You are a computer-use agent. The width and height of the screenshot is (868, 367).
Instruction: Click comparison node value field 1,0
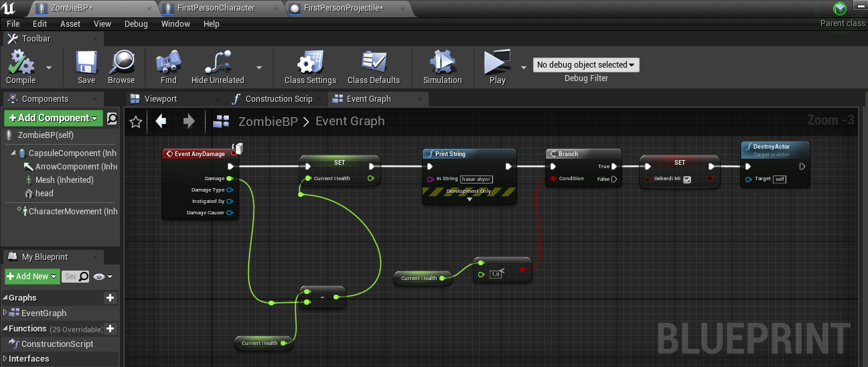click(496, 274)
